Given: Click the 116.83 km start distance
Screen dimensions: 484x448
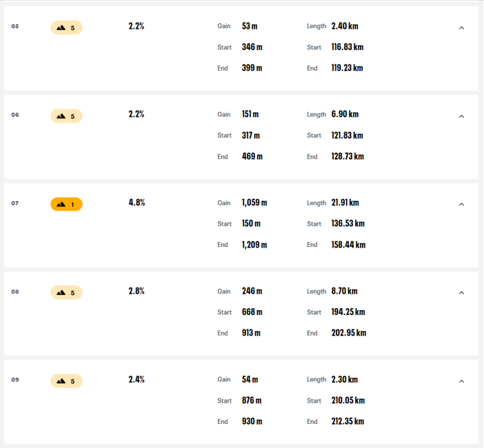Looking at the screenshot, I should [x=348, y=47].
